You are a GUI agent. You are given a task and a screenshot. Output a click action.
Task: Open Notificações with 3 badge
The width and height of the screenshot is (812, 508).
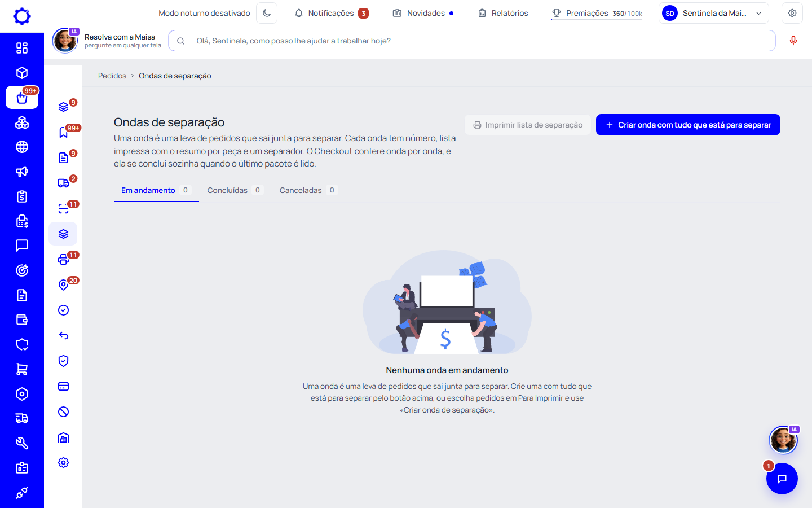pyautogui.click(x=332, y=13)
